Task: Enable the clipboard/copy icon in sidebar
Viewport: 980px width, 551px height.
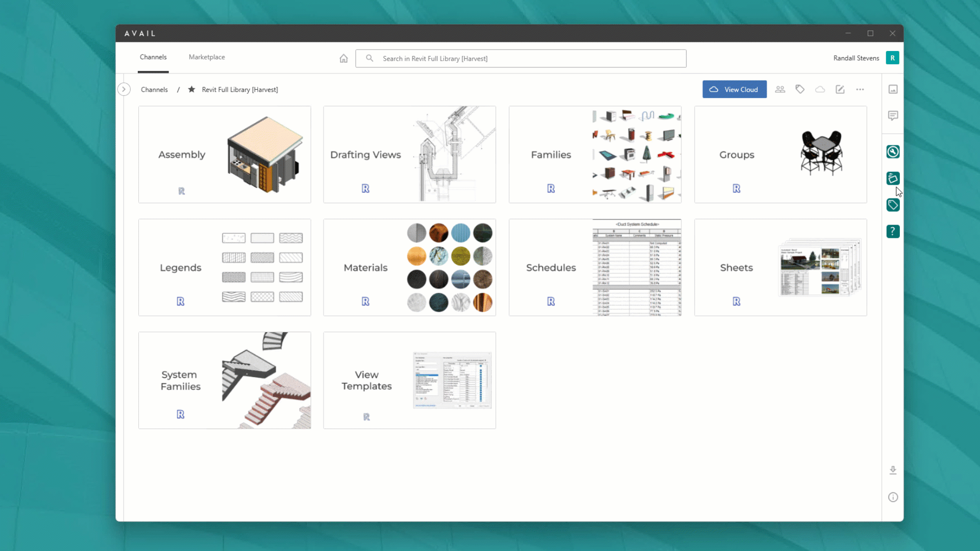Action: 893,178
